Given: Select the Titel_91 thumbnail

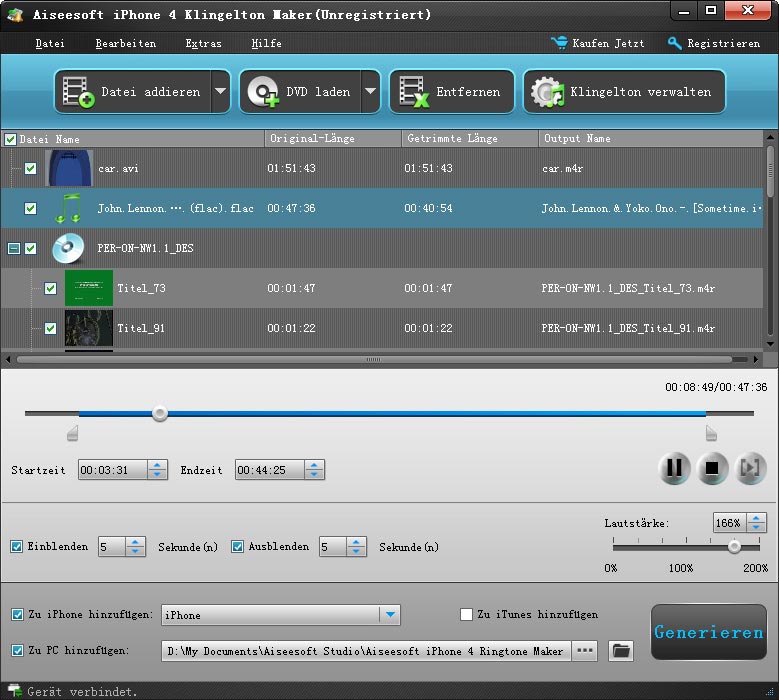Looking at the screenshot, I should (89, 328).
